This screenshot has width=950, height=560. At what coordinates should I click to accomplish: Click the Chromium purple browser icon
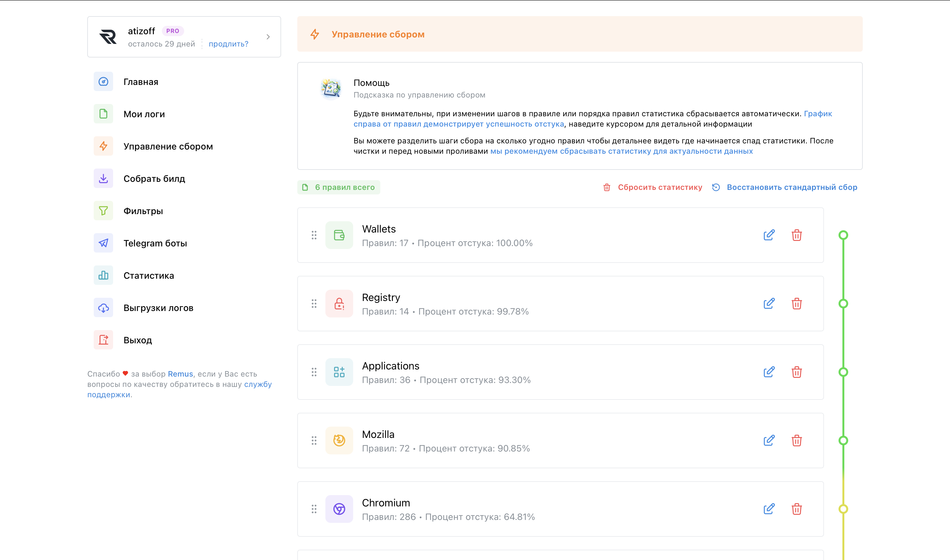pyautogui.click(x=339, y=509)
